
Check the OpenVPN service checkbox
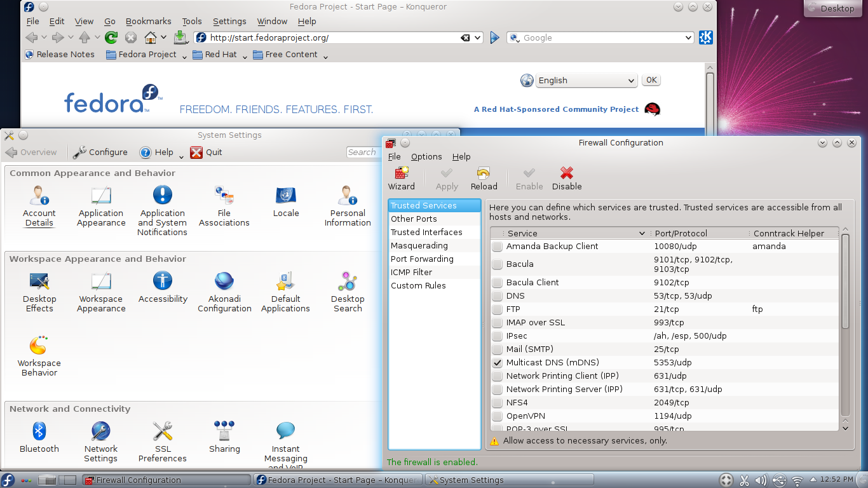click(x=498, y=416)
